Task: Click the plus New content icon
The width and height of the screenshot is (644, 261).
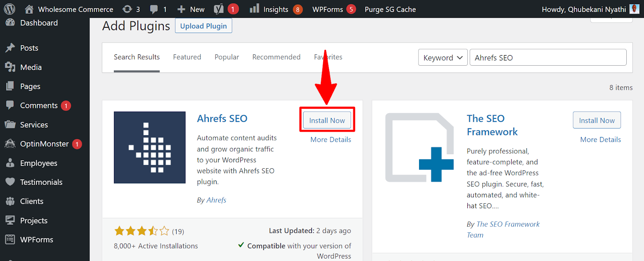Action: [x=181, y=9]
